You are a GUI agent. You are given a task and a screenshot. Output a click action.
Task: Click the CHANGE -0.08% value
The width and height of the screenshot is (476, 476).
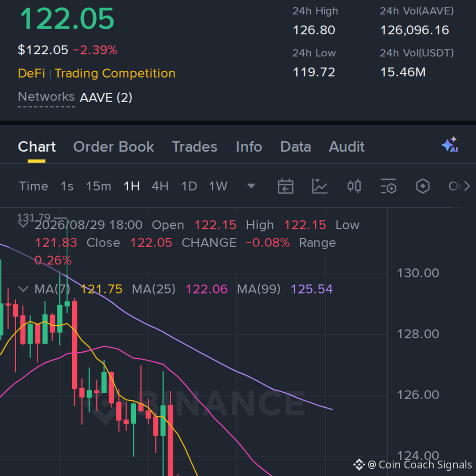click(268, 243)
